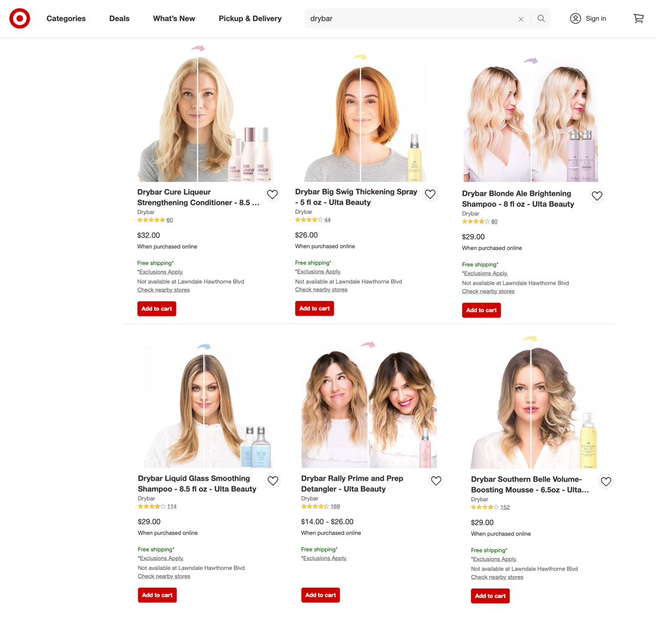Open the 114 reviews for Liquid Glass
This screenshot has width=656, height=644.
coord(171,506)
